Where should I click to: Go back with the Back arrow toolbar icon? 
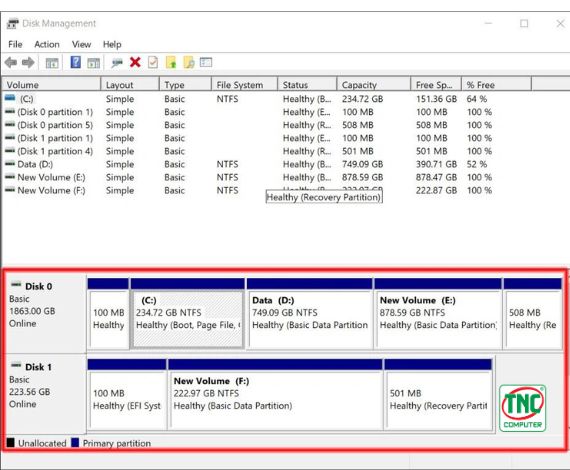click(x=11, y=63)
